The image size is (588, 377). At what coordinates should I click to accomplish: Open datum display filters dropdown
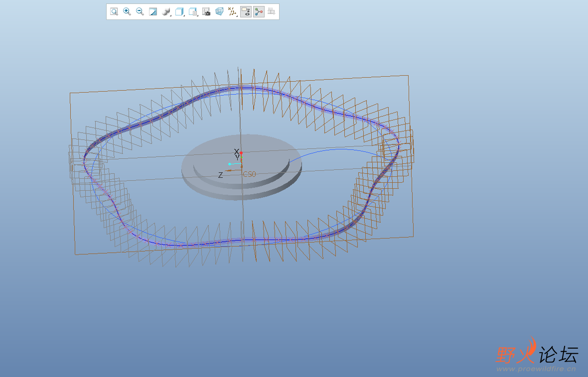(x=232, y=11)
